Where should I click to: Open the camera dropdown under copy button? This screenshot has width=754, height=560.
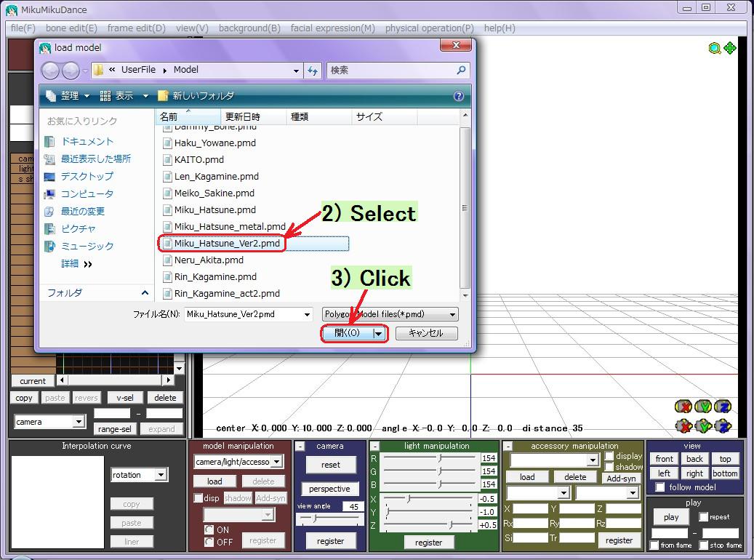(x=79, y=422)
